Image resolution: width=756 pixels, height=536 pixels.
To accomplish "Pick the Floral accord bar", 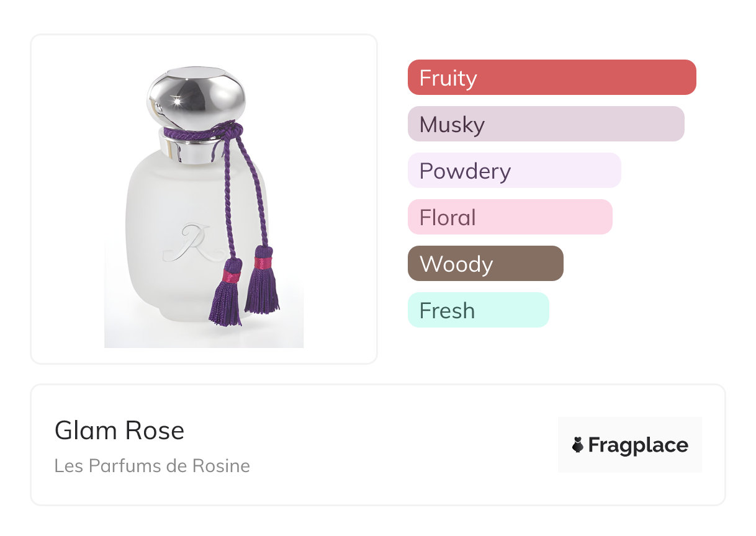I will (x=510, y=217).
